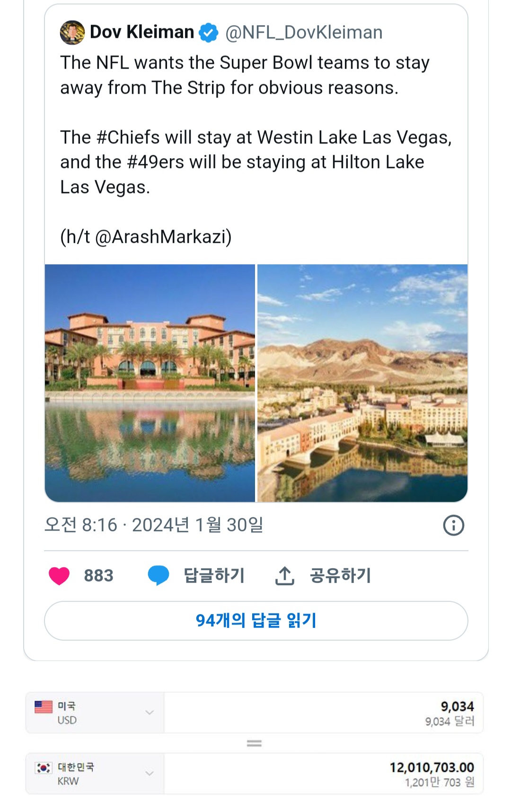This screenshot has width=511, height=812.
Task: Click Dov Kleiman's profile avatar
Action: (x=72, y=33)
